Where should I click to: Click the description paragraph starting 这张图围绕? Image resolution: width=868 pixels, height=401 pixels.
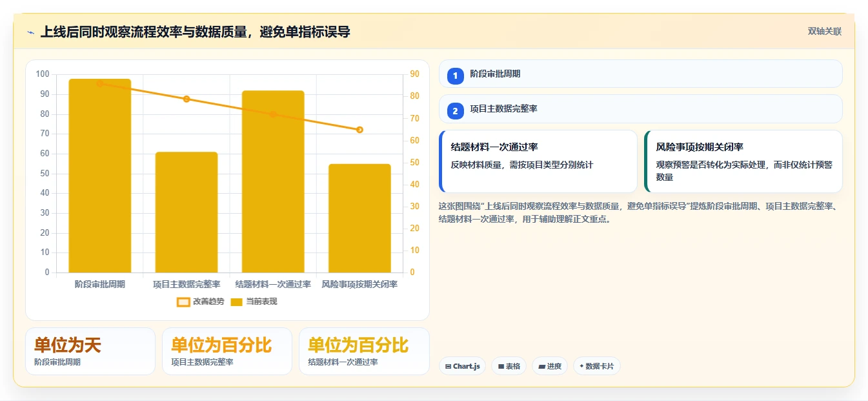point(638,212)
